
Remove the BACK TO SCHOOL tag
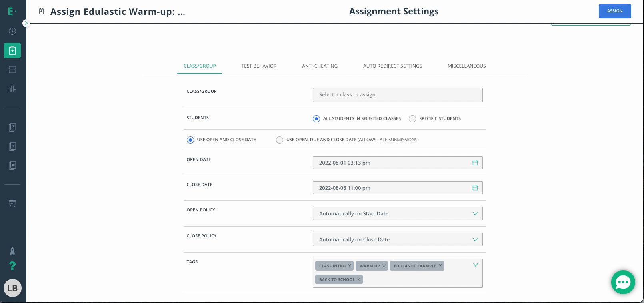(359, 279)
